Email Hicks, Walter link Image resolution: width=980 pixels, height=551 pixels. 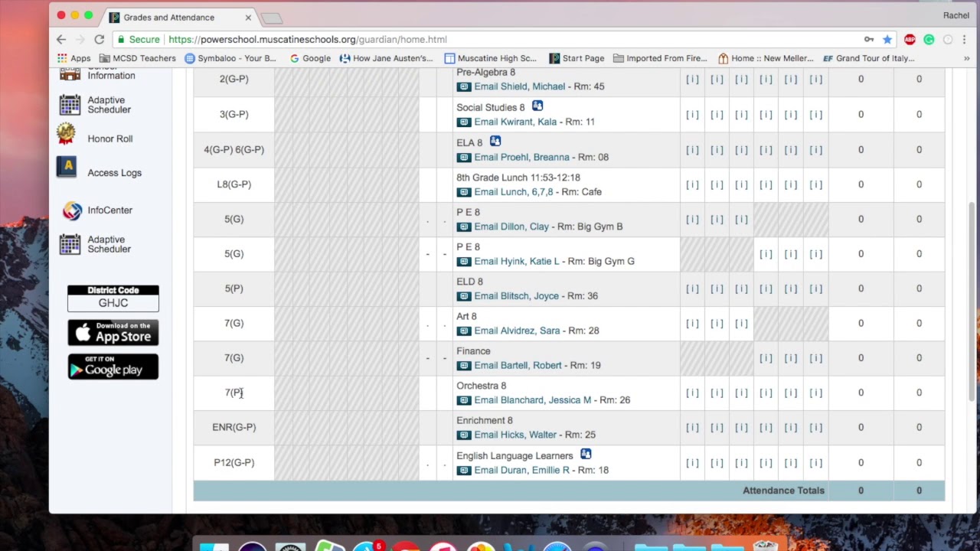[x=515, y=435]
